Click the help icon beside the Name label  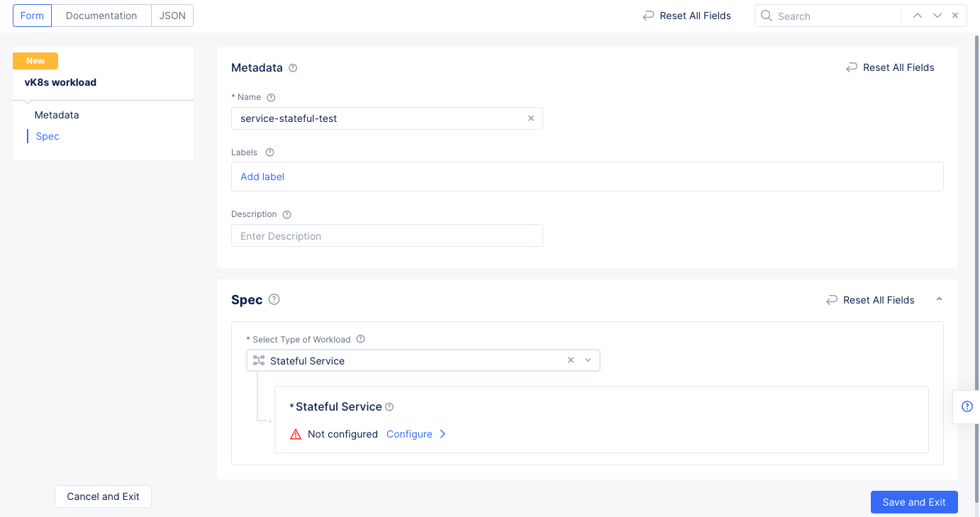click(271, 97)
